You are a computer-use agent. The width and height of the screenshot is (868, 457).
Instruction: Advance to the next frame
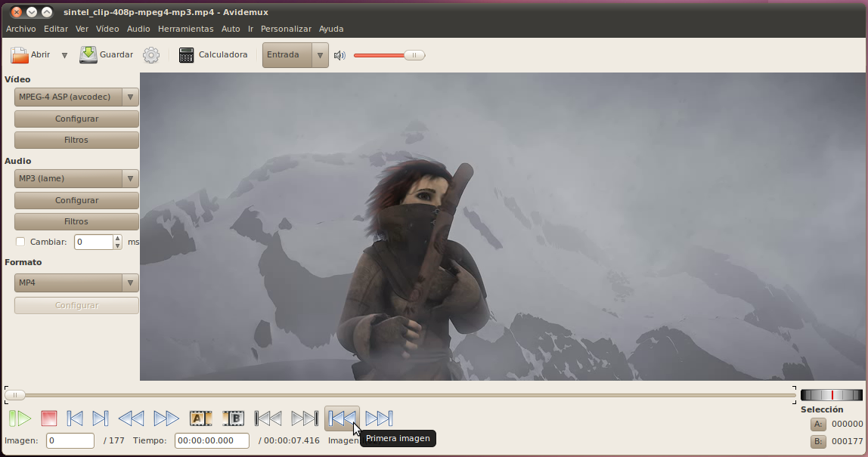click(101, 418)
